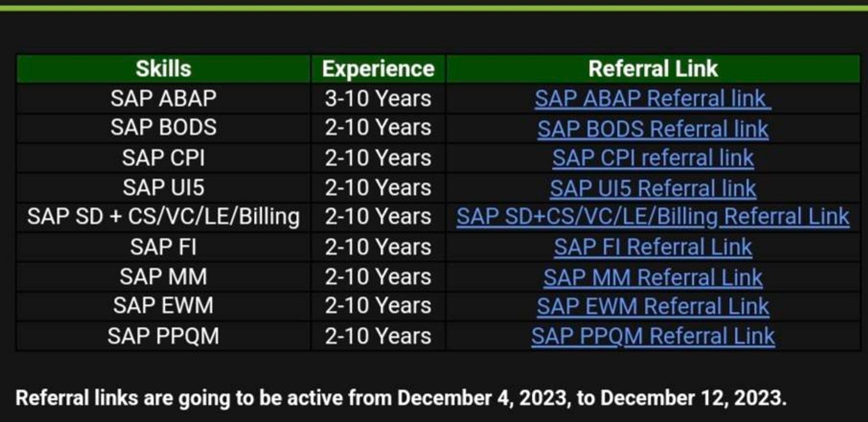Select the SAP SD + CS/VC/LE/Billing skill cell
868x422 pixels.
click(x=163, y=217)
